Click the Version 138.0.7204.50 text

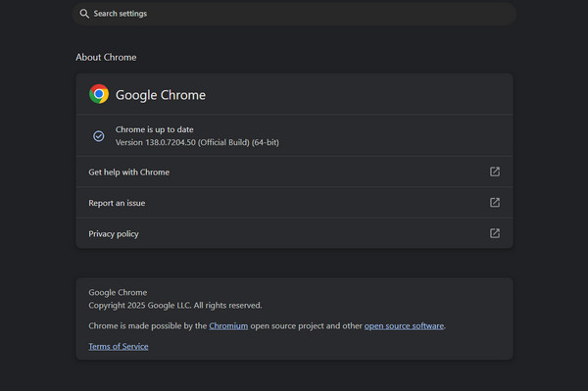(x=197, y=142)
